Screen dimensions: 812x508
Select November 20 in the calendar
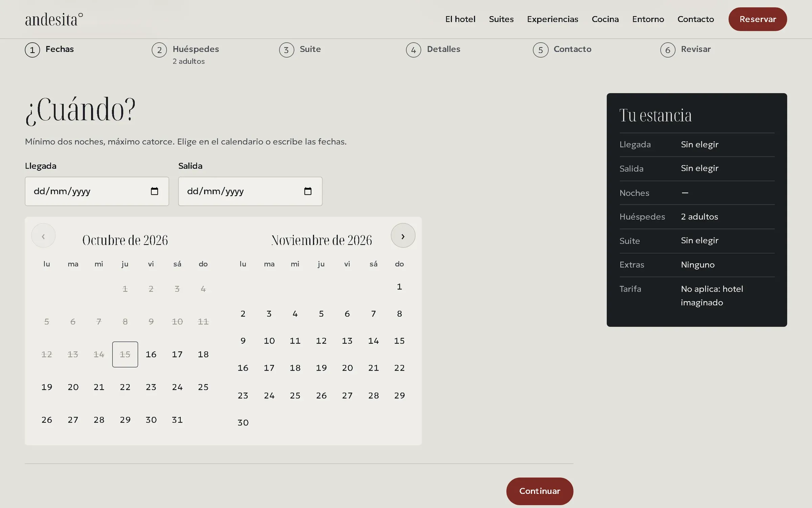(x=347, y=368)
